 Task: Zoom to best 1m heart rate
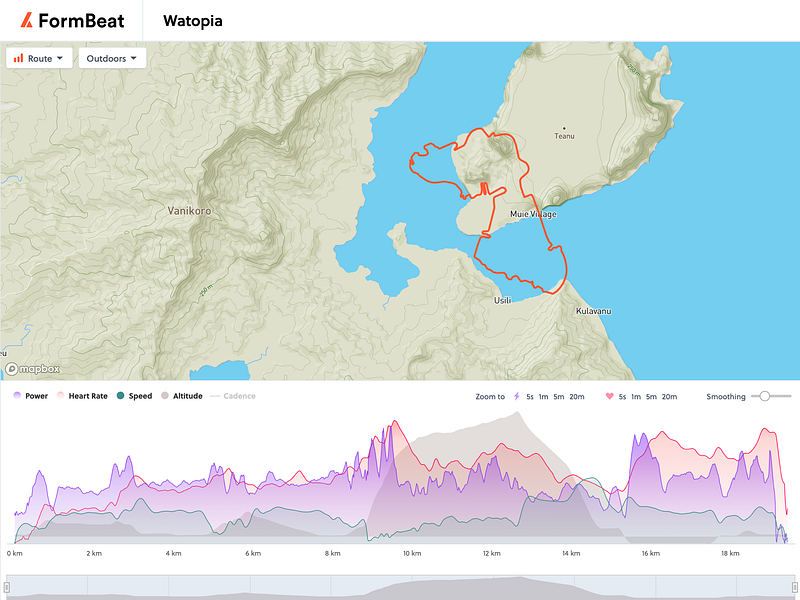(636, 396)
